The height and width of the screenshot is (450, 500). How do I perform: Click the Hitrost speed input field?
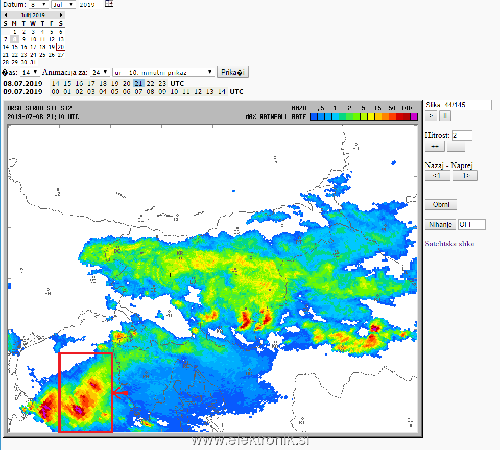pyautogui.click(x=462, y=135)
